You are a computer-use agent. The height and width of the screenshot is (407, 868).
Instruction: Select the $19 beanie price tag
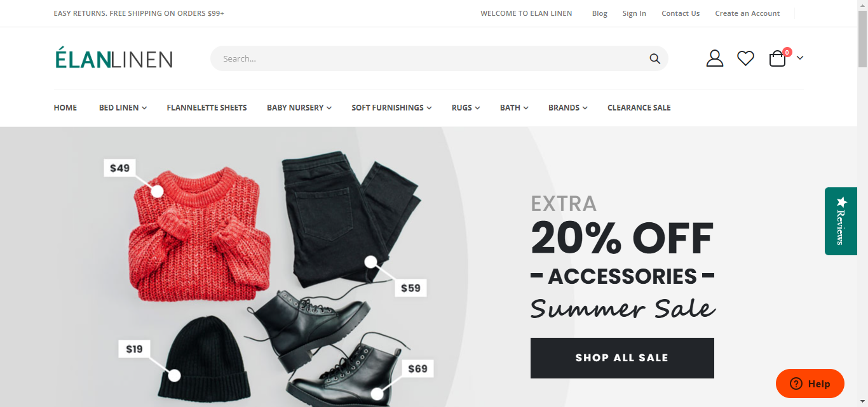click(x=134, y=349)
